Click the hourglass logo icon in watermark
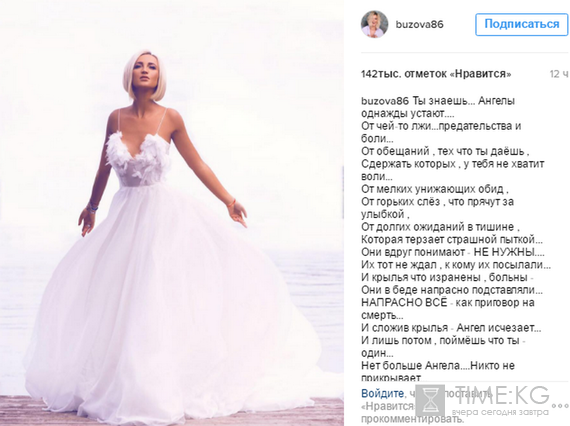The height and width of the screenshot is (426, 570). tap(430, 400)
